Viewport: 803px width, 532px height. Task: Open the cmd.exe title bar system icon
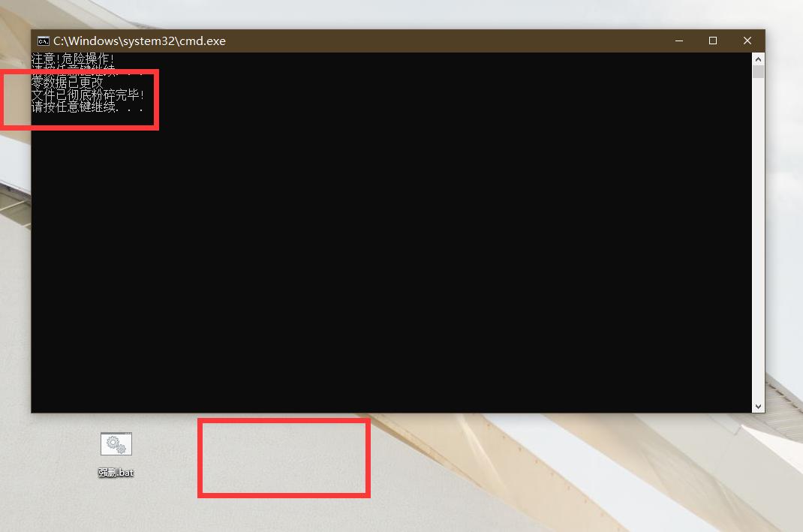click(44, 41)
